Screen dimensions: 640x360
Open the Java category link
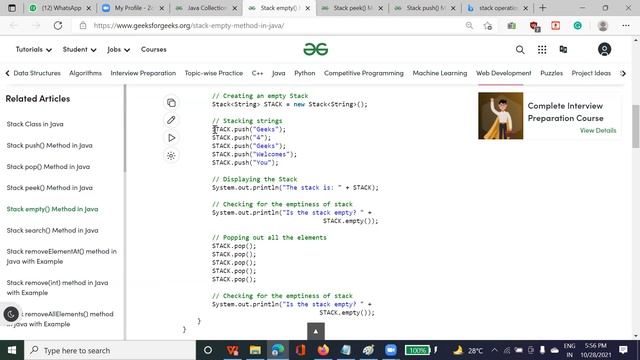point(279,73)
